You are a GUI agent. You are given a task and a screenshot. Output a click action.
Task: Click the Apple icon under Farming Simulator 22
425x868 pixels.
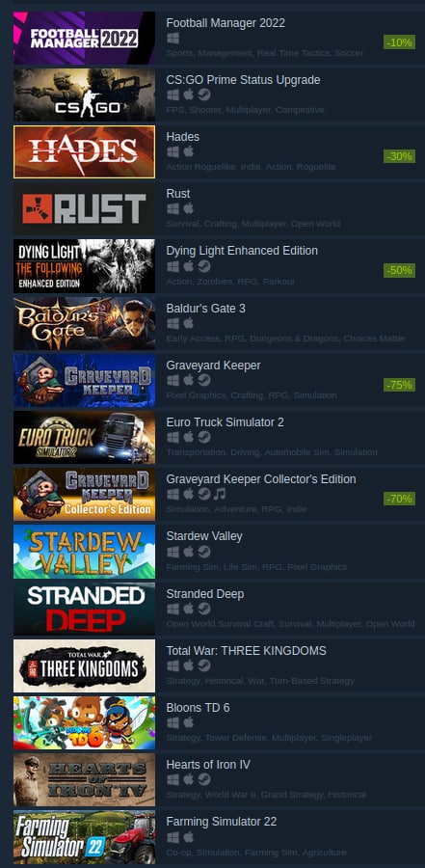[x=188, y=836]
